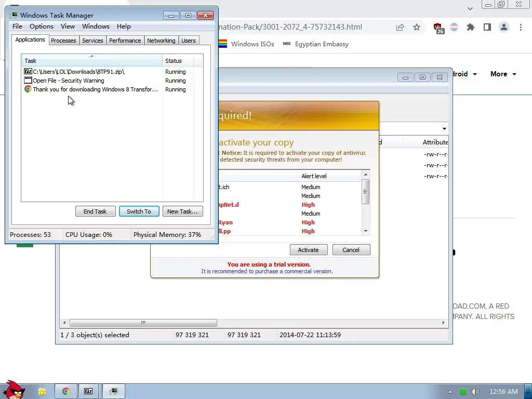
Task: Click the green CPU meter tray icon
Action: tap(463, 392)
